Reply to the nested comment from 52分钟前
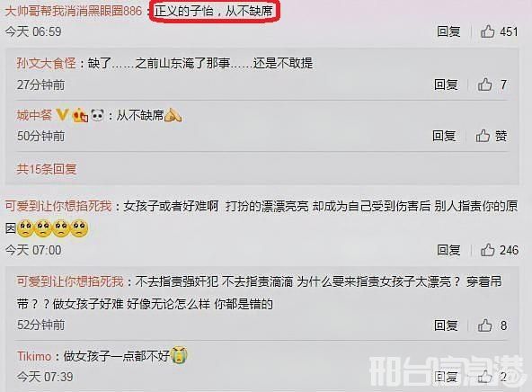 pos(446,325)
